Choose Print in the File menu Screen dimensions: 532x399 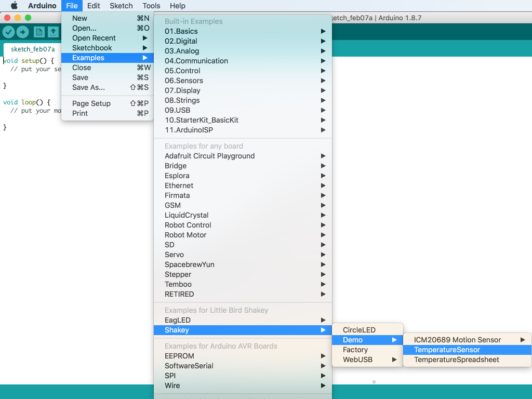(x=108, y=113)
